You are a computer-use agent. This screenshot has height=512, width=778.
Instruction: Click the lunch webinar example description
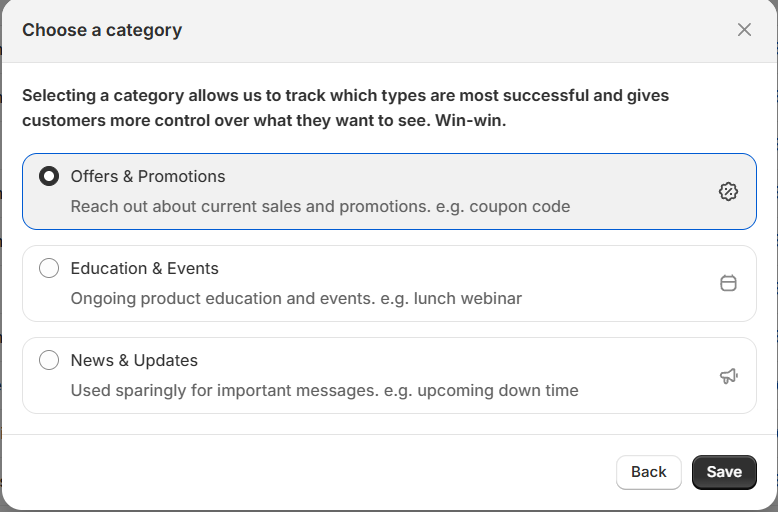296,298
